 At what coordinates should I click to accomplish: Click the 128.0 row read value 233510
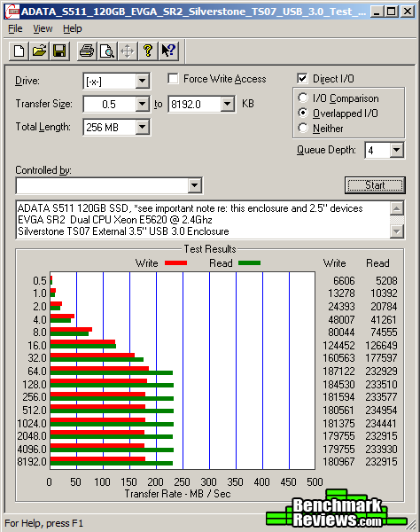[x=381, y=385]
